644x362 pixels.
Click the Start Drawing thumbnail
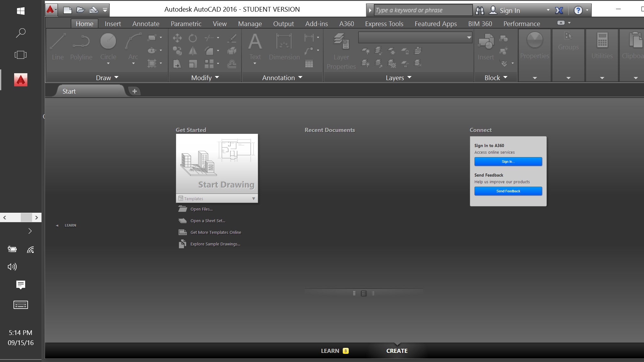pyautogui.click(x=217, y=164)
